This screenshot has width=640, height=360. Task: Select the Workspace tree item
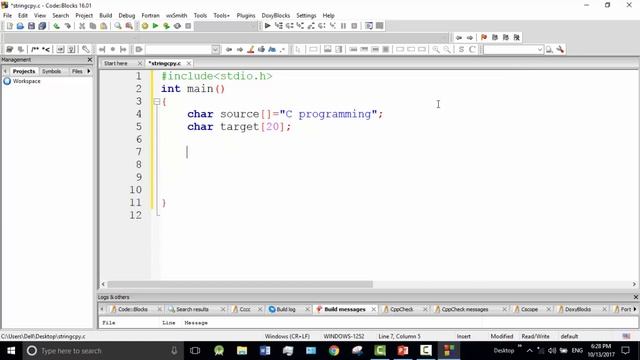pos(26,81)
